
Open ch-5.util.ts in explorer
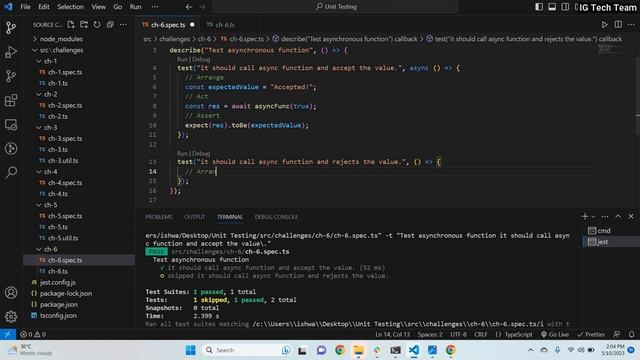click(63, 238)
